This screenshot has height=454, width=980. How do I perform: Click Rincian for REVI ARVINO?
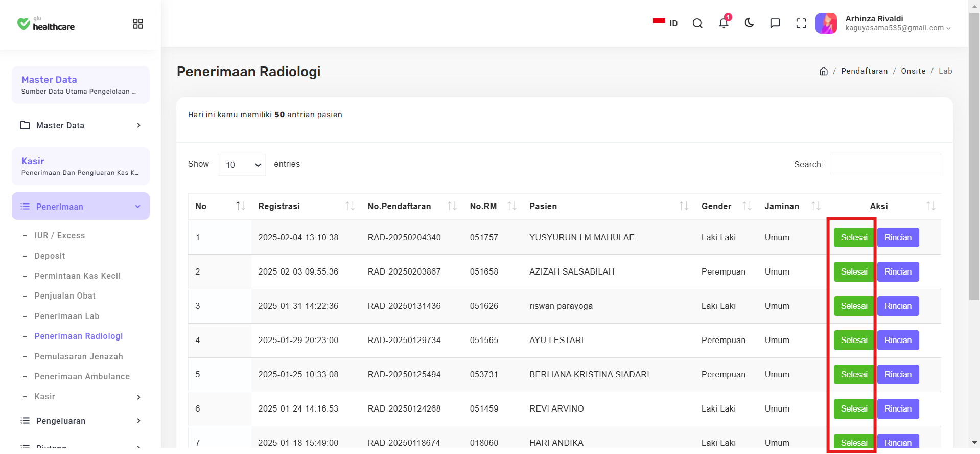pos(898,408)
